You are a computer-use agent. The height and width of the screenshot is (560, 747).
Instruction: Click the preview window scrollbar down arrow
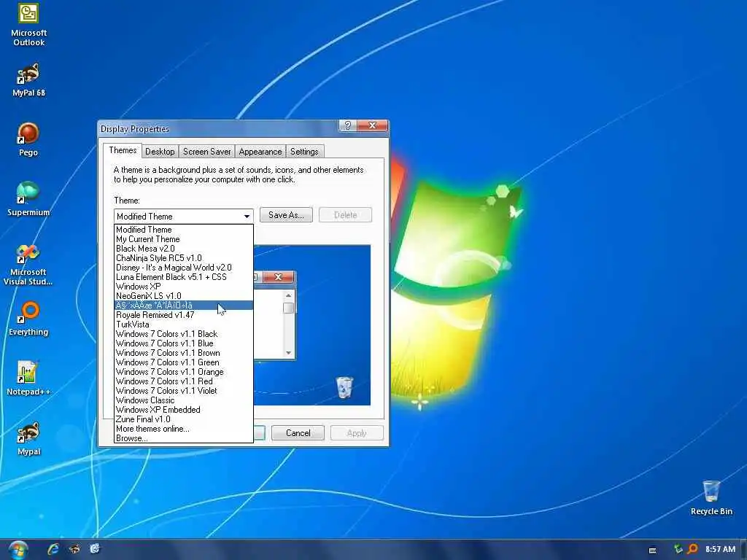[288, 353]
